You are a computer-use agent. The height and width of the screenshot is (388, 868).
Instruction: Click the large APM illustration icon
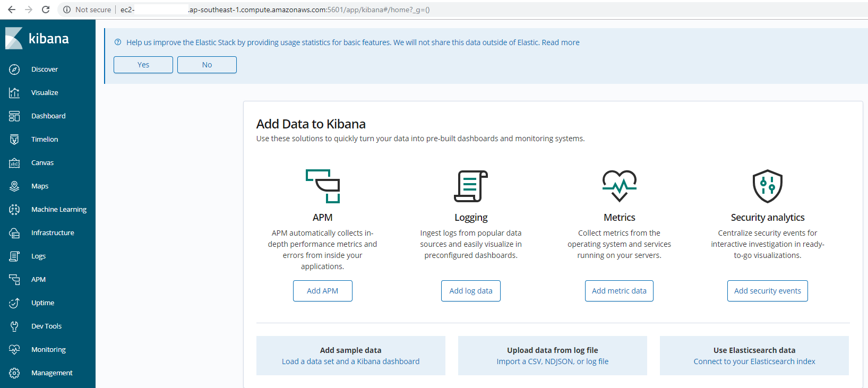(323, 186)
